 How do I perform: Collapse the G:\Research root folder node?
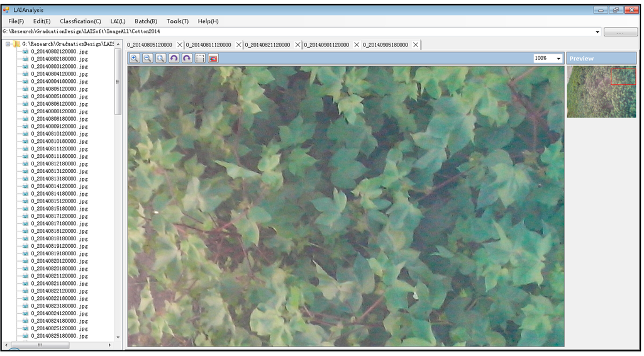(8, 44)
